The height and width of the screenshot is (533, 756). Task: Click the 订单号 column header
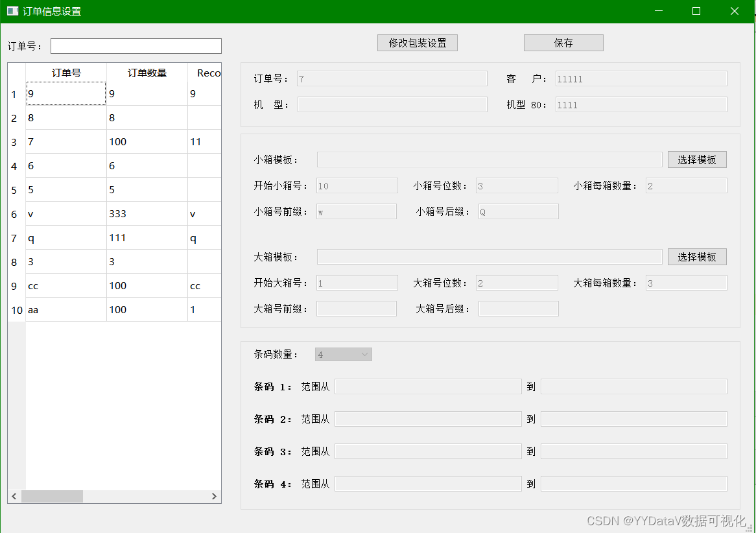(x=66, y=73)
